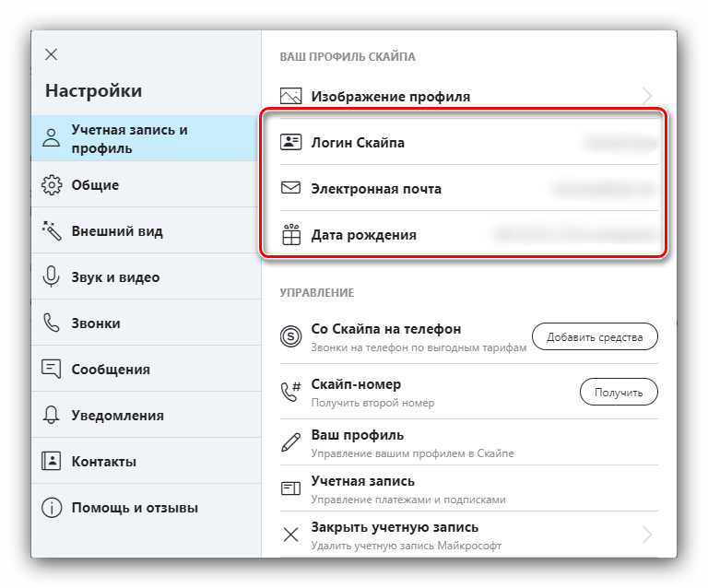708x588 pixels.
Task: Expand Изображение профиля chevron arrow
Action: (647, 96)
